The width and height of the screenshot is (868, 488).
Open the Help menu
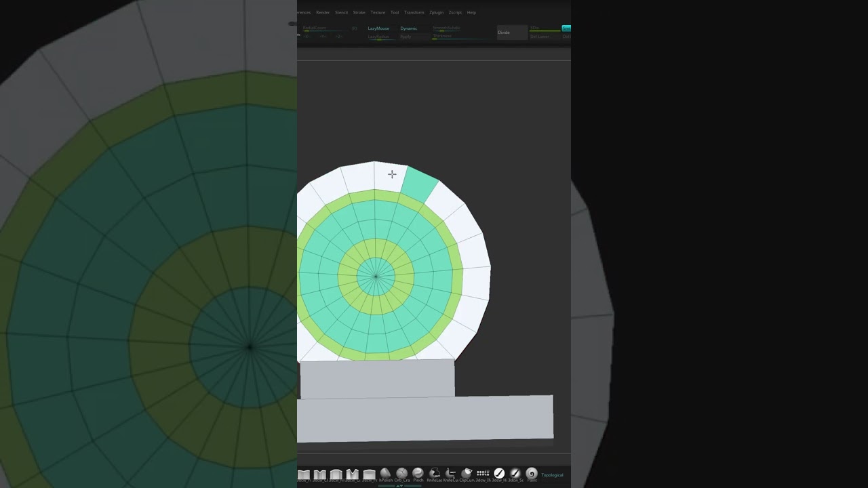471,12
